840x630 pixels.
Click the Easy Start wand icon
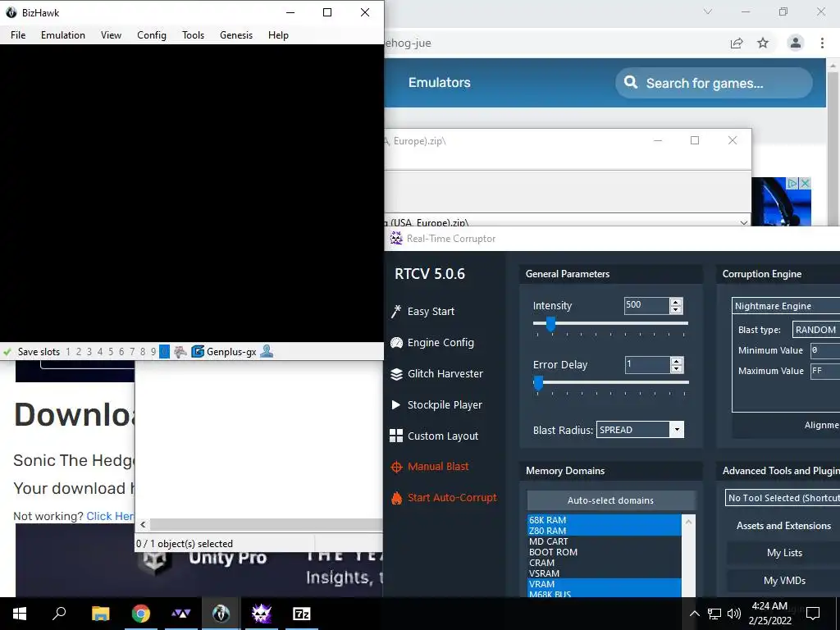point(396,311)
